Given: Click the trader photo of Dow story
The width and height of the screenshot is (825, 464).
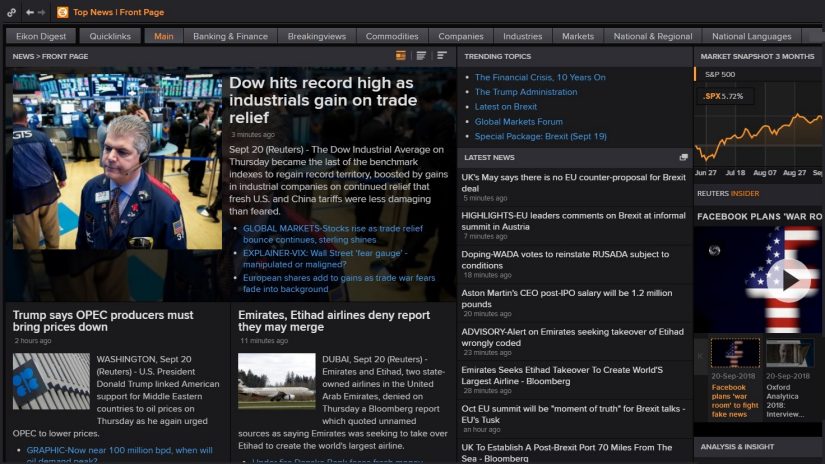Looking at the screenshot, I should tap(117, 161).
